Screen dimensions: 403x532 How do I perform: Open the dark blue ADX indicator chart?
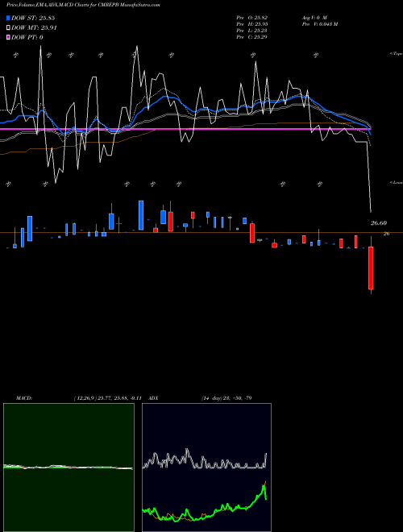(x=206, y=468)
